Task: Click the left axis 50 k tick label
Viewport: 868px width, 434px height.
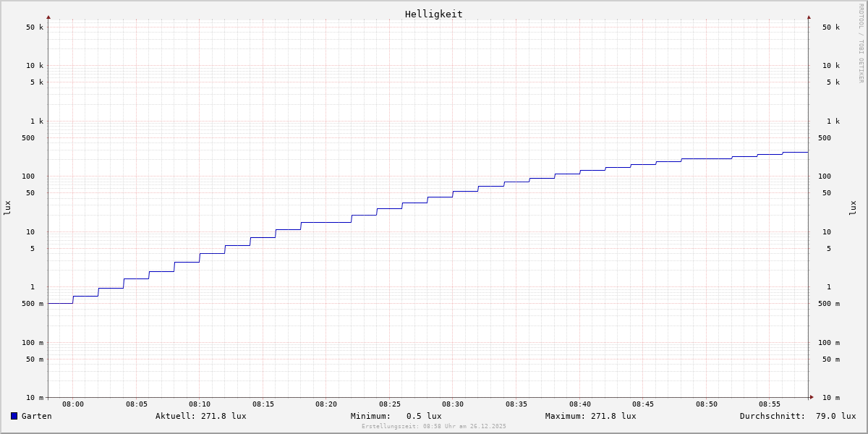Action: click(x=35, y=27)
